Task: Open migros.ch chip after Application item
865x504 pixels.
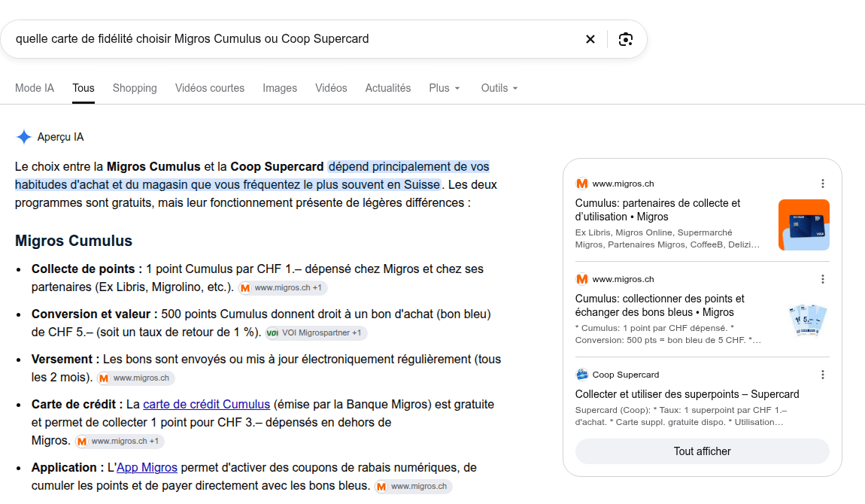Action: click(x=413, y=487)
